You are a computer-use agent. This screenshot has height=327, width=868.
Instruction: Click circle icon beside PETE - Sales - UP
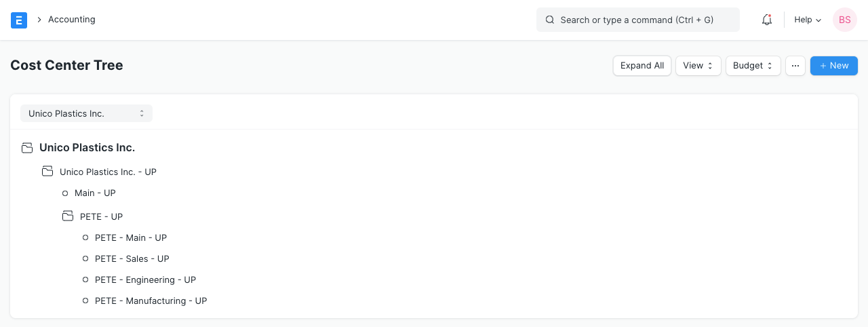85,259
